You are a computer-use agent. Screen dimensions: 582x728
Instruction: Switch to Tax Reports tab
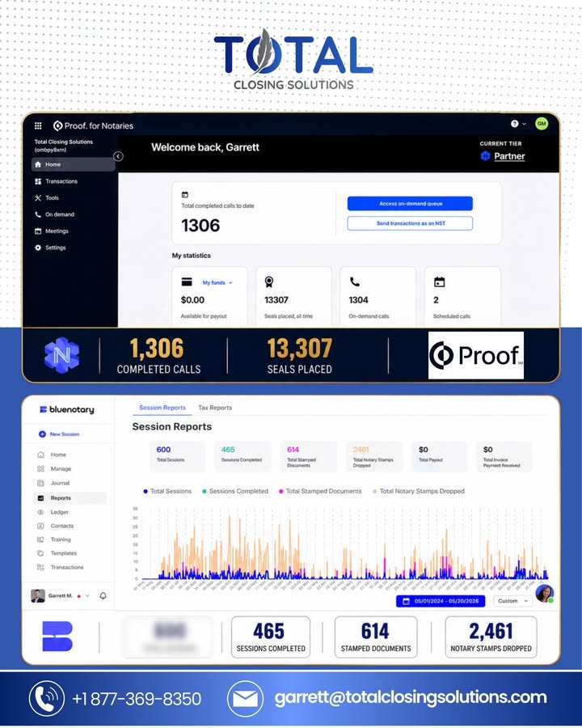pyautogui.click(x=215, y=408)
